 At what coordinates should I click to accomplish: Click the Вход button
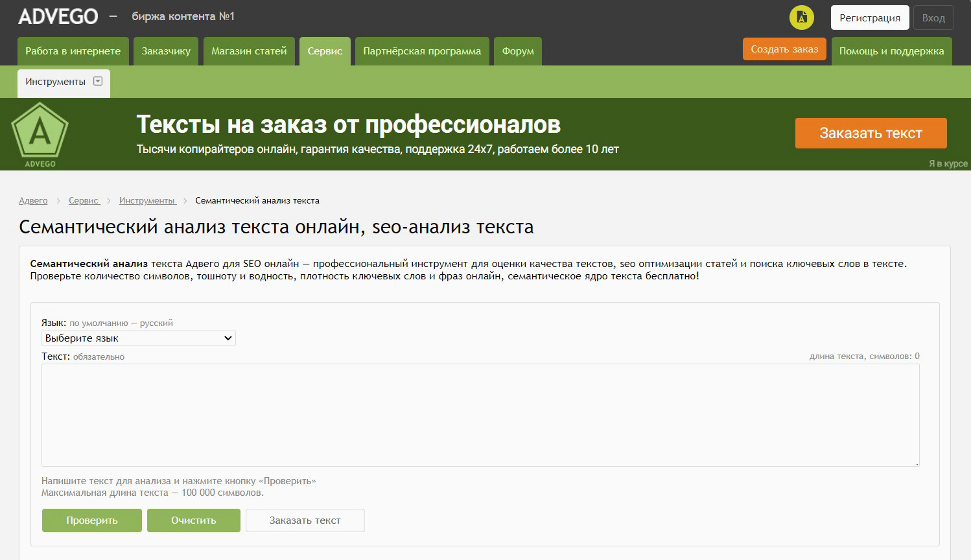(933, 17)
